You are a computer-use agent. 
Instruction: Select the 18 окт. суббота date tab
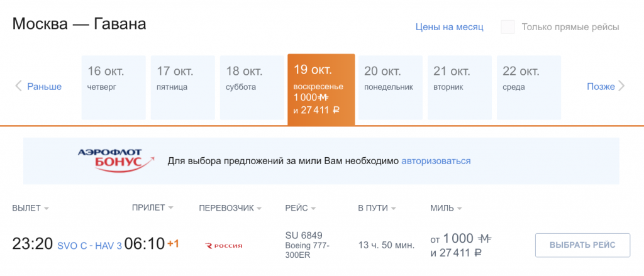(252, 87)
